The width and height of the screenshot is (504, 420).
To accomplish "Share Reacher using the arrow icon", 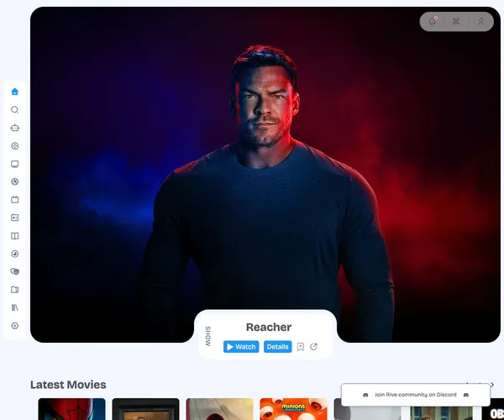I will [313, 347].
